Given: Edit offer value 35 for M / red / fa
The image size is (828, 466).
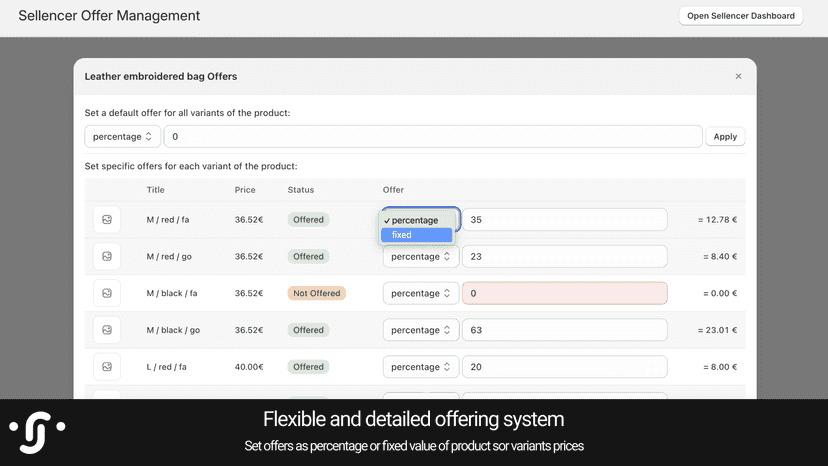Looking at the screenshot, I should (564, 219).
